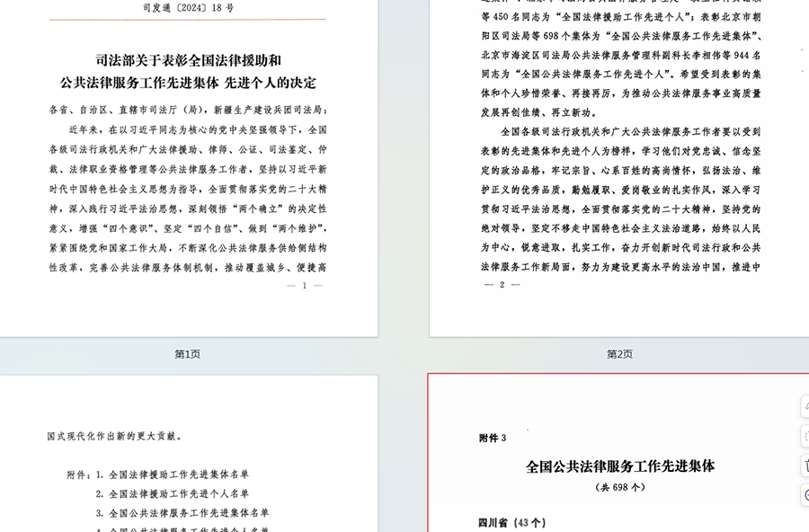Click the line 国式现代化作出新的更大贡献。

(x=115, y=437)
